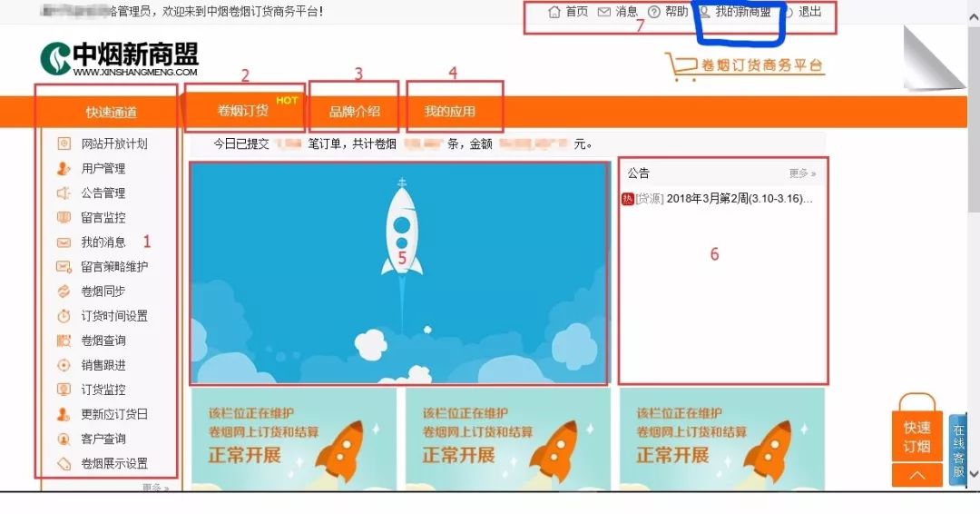Open 客户查询 in sidebar
The height and width of the screenshot is (514, 980).
[x=103, y=439]
